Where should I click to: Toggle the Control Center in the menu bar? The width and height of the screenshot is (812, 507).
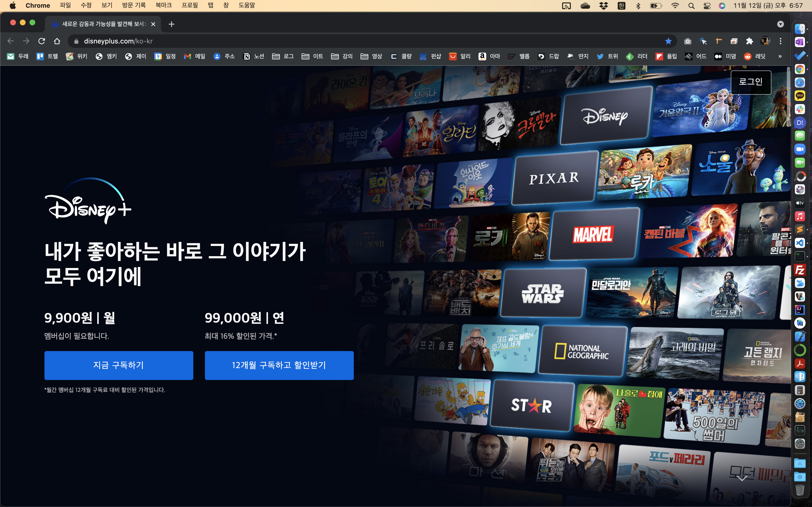[707, 5]
